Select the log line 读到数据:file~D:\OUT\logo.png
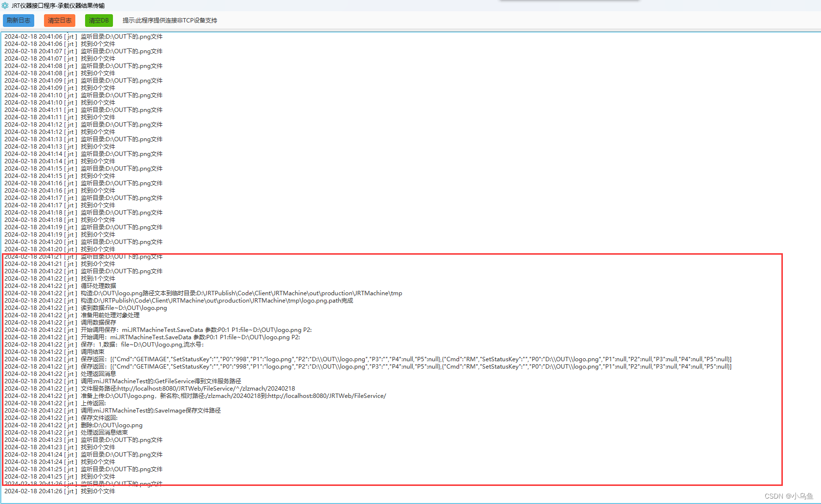This screenshot has width=821, height=504. (86, 308)
